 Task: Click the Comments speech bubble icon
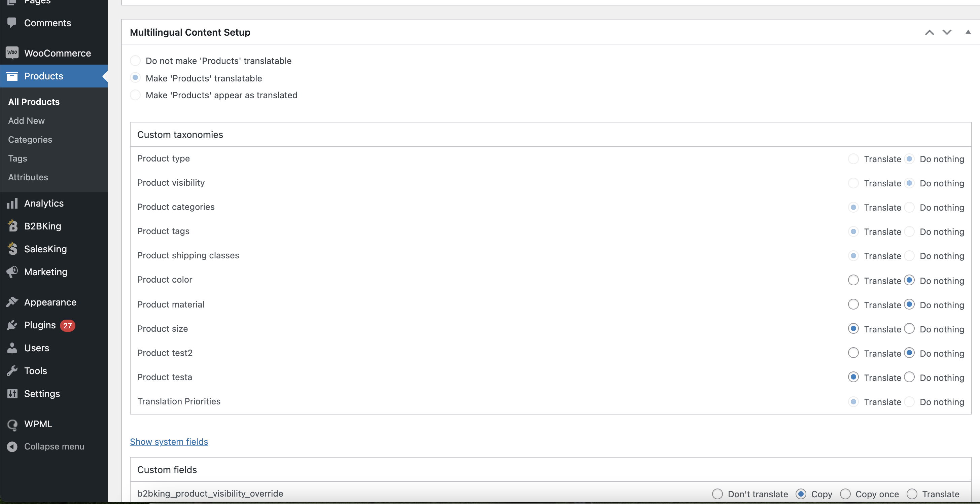click(x=12, y=23)
